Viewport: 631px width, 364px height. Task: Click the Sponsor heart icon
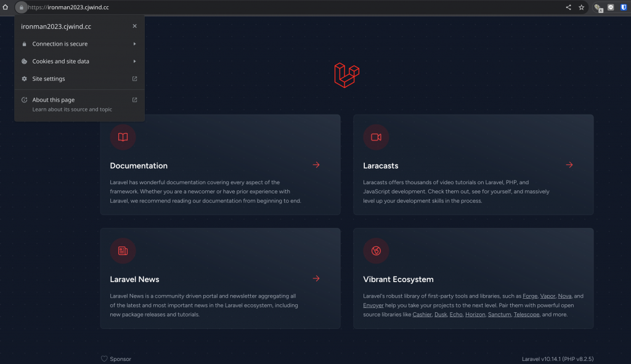click(x=104, y=359)
